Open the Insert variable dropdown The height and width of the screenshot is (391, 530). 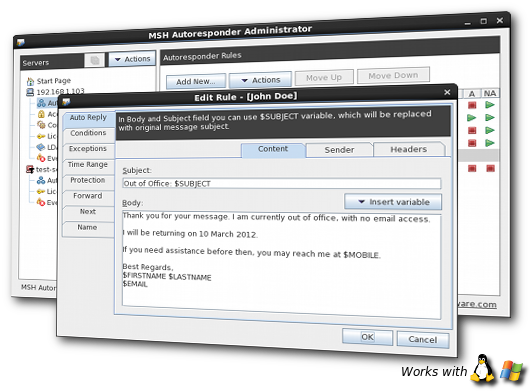coord(393,202)
